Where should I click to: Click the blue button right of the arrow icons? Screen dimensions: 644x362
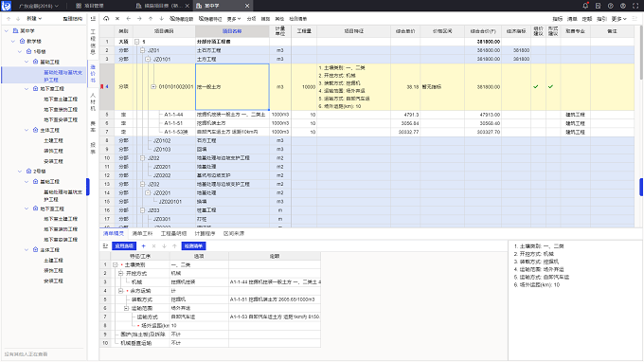click(x=193, y=246)
